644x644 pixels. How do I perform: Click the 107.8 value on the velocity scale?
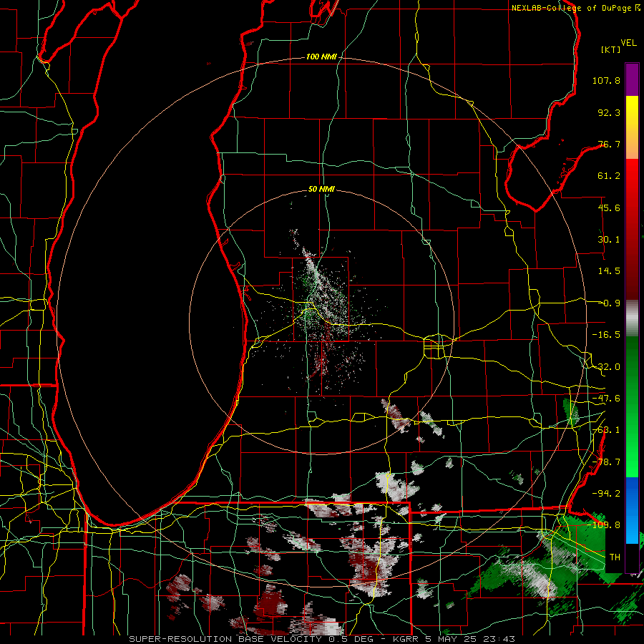(x=606, y=80)
